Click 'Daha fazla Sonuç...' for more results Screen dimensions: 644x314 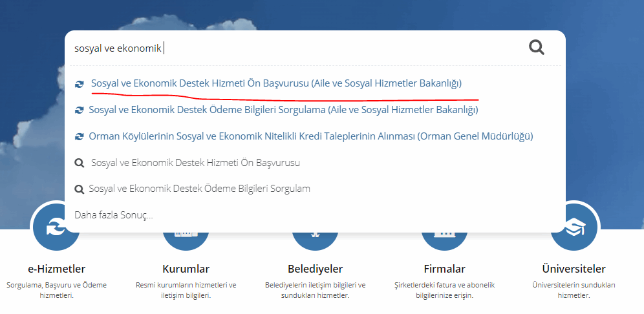[x=113, y=215]
